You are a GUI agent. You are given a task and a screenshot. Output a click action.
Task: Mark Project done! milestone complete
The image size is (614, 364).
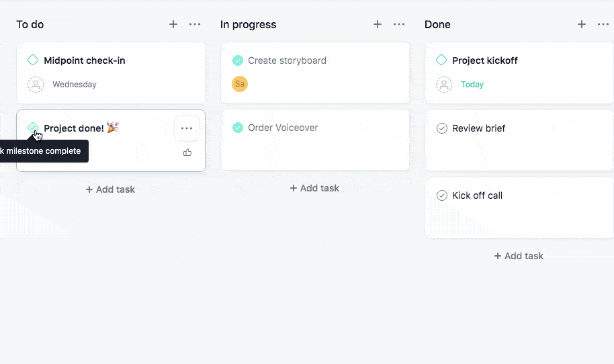(32, 128)
